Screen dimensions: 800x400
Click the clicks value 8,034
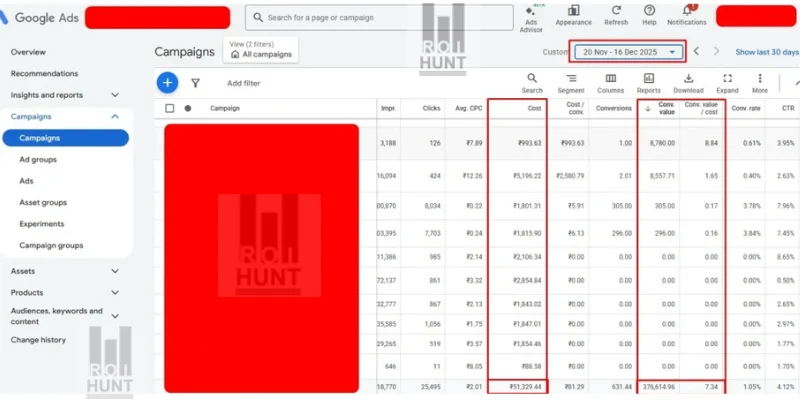point(432,206)
